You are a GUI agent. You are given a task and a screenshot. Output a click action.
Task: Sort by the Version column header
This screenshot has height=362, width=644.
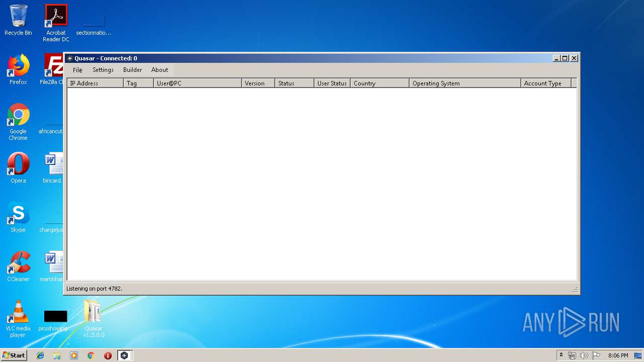259,83
